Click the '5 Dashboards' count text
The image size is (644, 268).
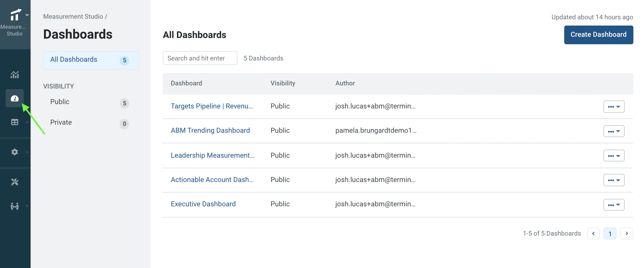tap(263, 58)
